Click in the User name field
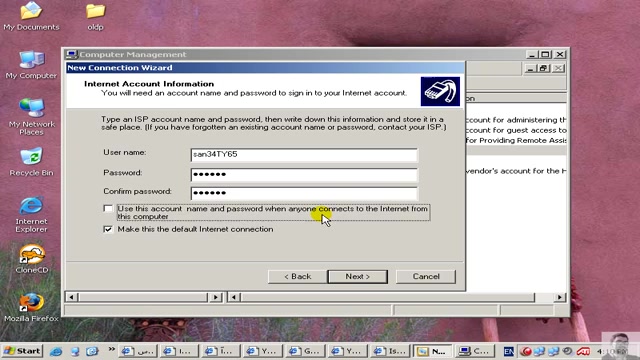Image resolution: width=640 pixels, height=360 pixels. point(304,155)
